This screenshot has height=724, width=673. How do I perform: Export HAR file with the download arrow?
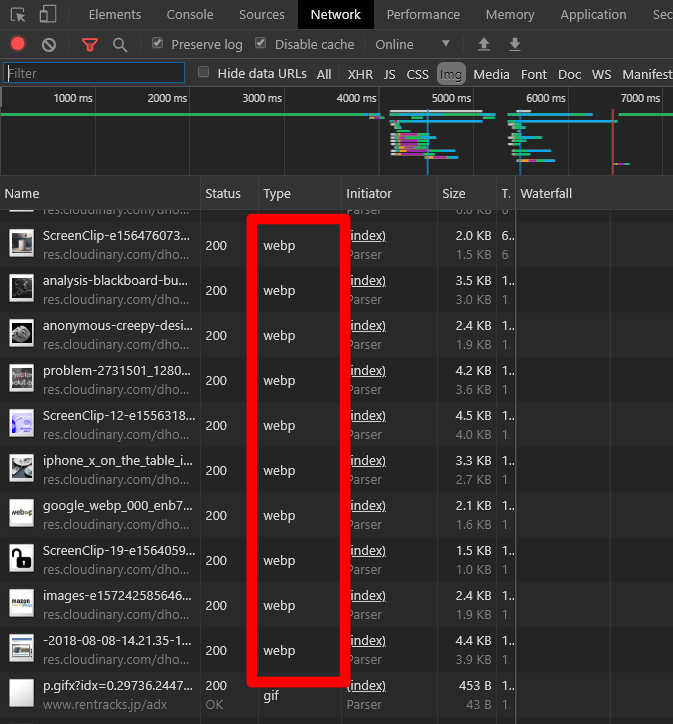pos(515,44)
